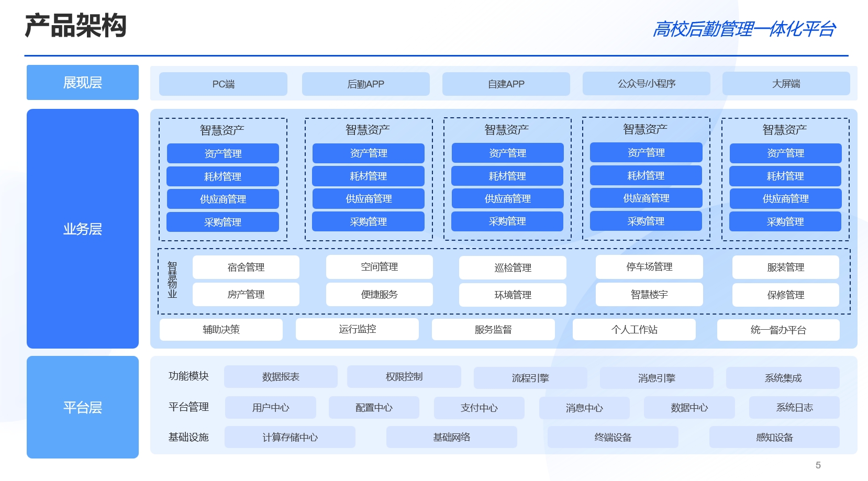Select the 空间管理 box
The width and height of the screenshot is (868, 481).
pos(380,267)
